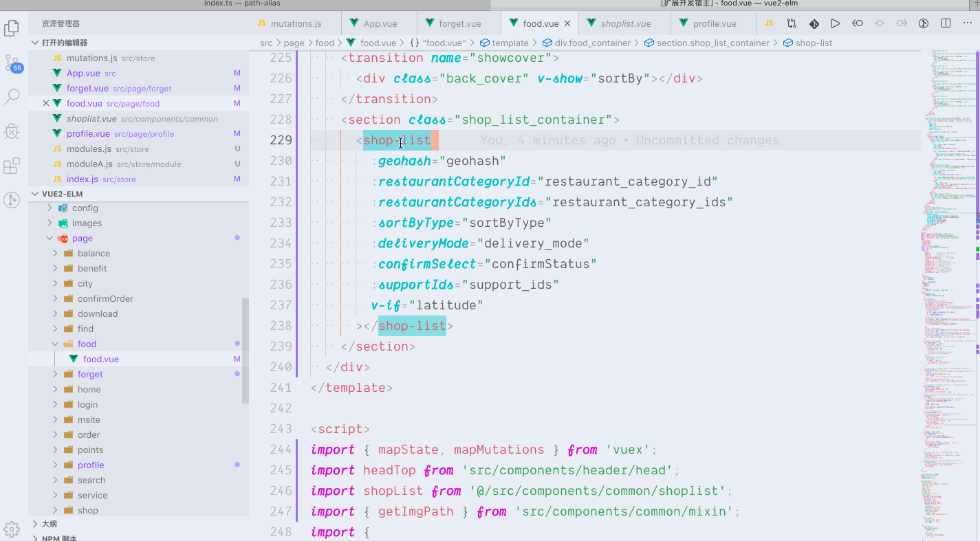Image resolution: width=980 pixels, height=541 pixels.
Task: Click the template breadcrumb in the breadcrumb bar
Action: point(510,42)
